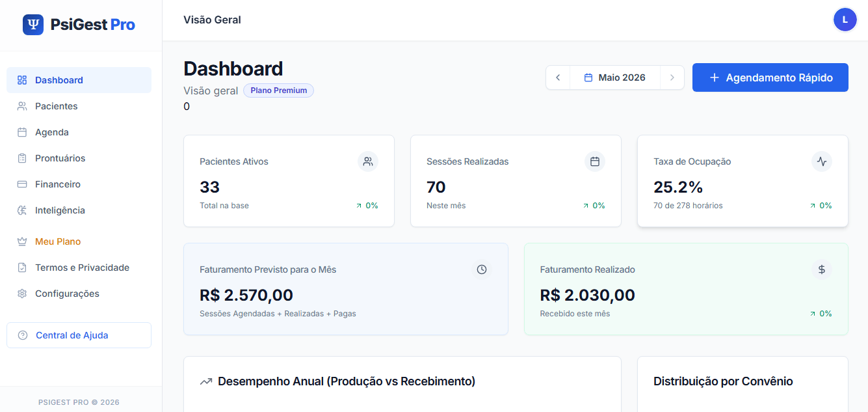The image size is (868, 412).
Task: Click the Pacientes people icon in sidebar
Action: point(22,106)
